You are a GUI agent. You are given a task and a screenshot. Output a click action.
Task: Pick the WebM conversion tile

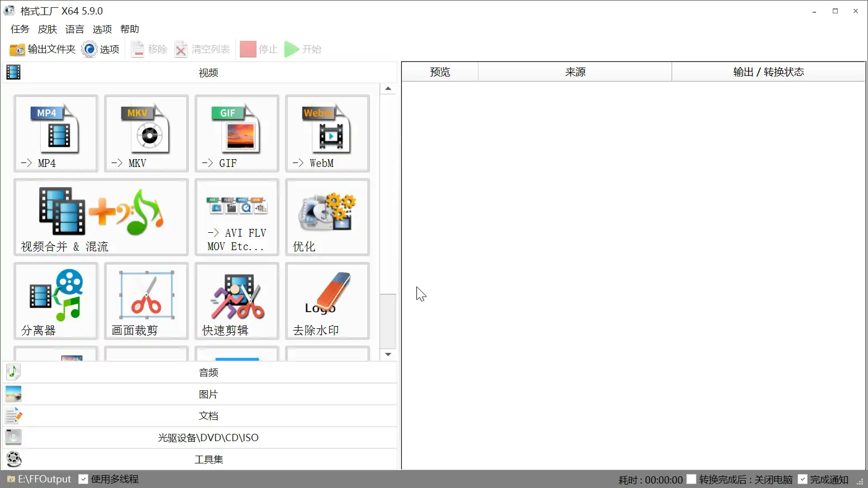pos(328,133)
